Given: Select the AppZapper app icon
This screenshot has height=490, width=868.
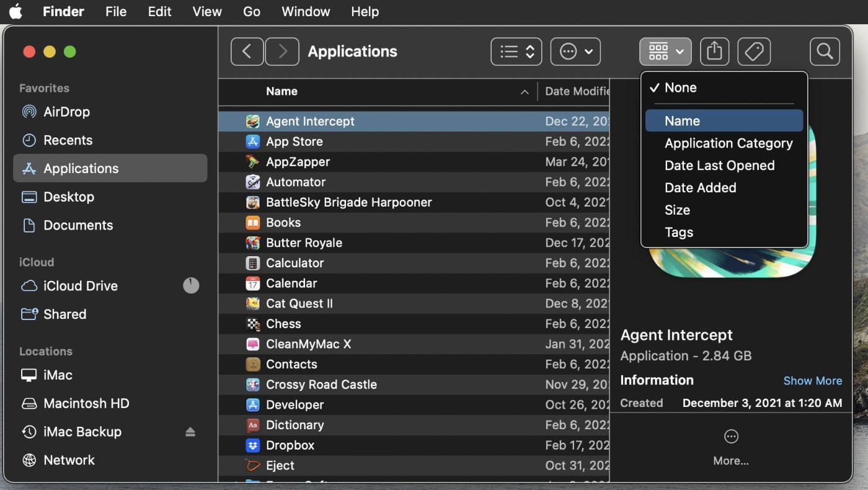Looking at the screenshot, I should click(252, 162).
